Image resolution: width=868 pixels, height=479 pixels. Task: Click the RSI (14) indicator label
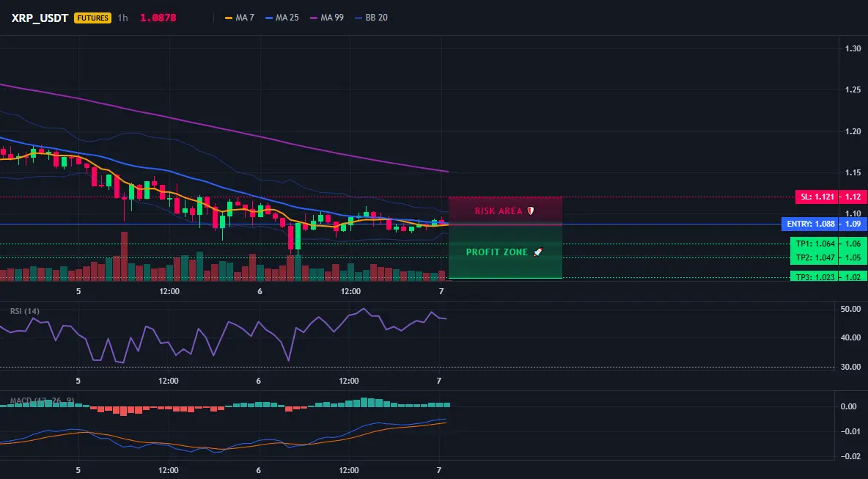(25, 311)
